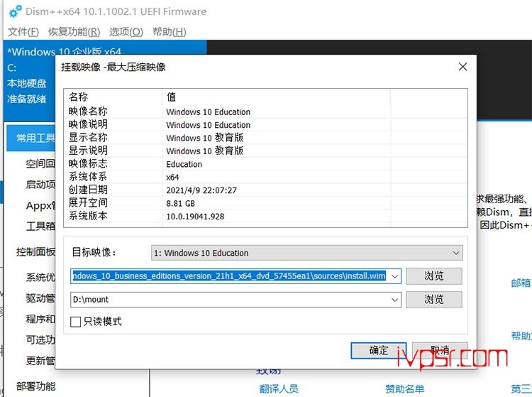Browse for the mount folder with 浏览
532x397 pixels.
pos(434,299)
